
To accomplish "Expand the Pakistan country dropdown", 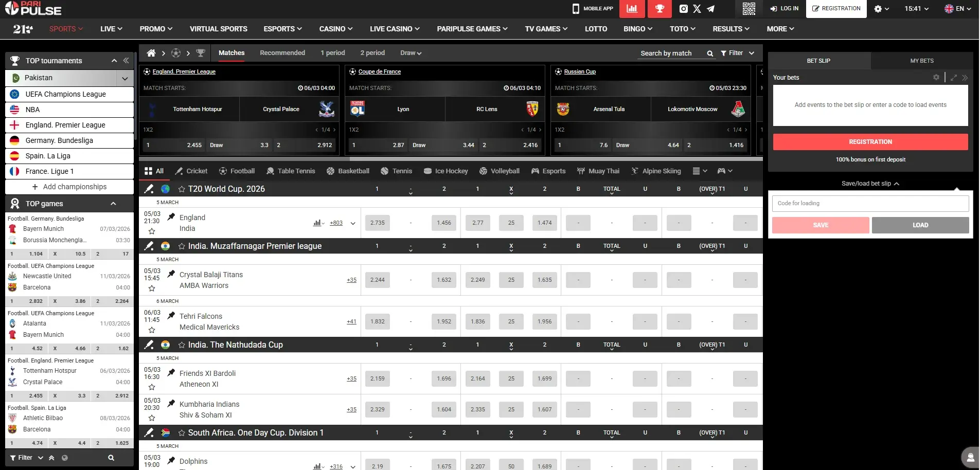I will 124,78.
